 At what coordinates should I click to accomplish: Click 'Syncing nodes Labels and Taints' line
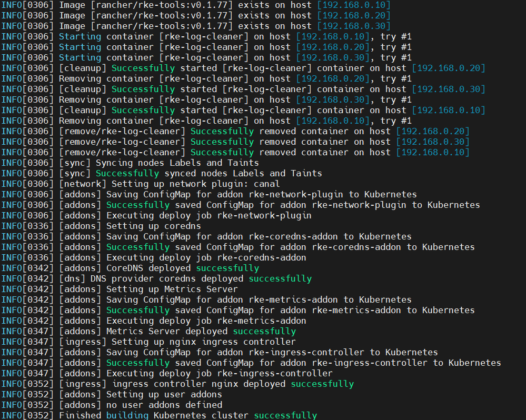point(130,163)
